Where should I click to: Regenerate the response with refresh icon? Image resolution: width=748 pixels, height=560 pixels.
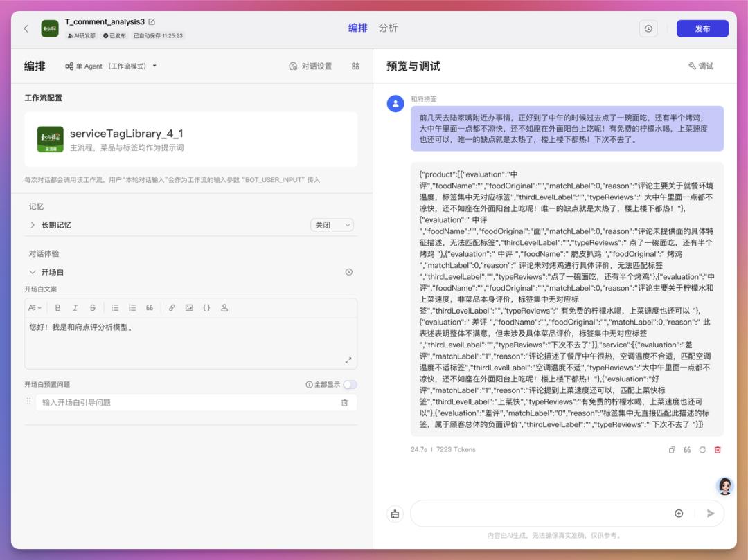coord(702,450)
